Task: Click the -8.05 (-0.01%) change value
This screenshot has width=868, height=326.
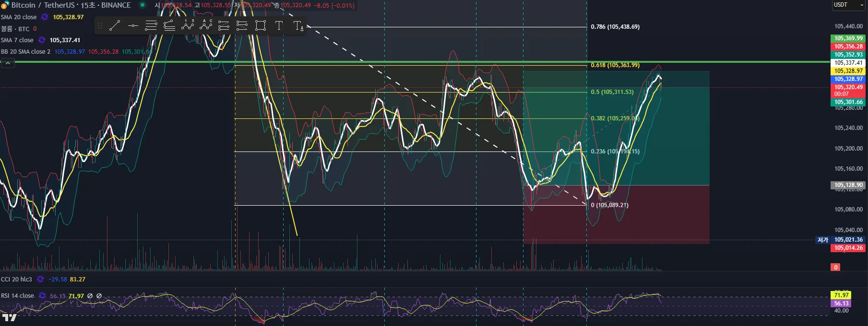Action: click(334, 5)
